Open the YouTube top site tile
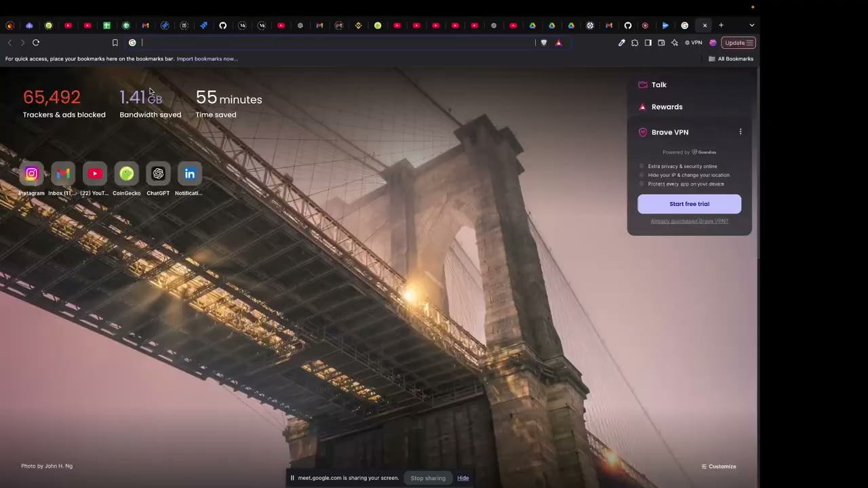The width and height of the screenshot is (868, 488). [95, 174]
